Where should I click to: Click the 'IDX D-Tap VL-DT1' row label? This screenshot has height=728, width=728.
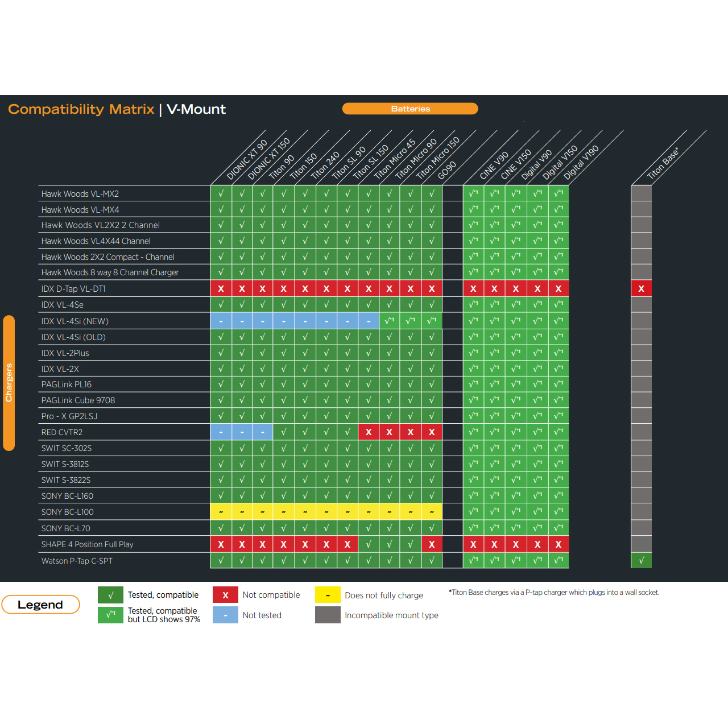pyautogui.click(x=73, y=289)
